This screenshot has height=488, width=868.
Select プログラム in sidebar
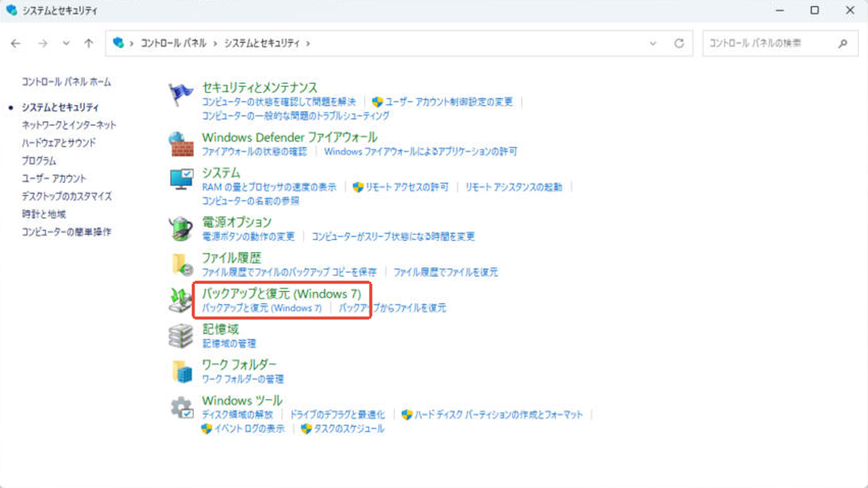(x=39, y=161)
